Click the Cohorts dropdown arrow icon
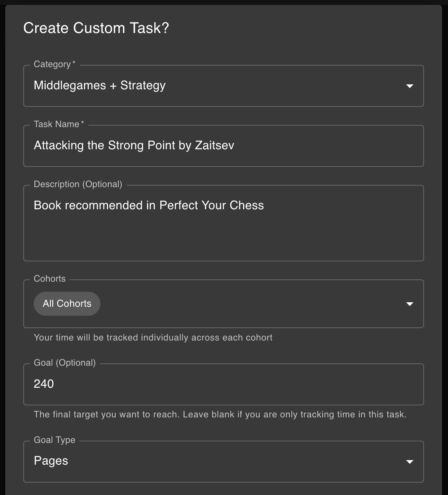Image resolution: width=448 pixels, height=495 pixels. click(x=409, y=304)
